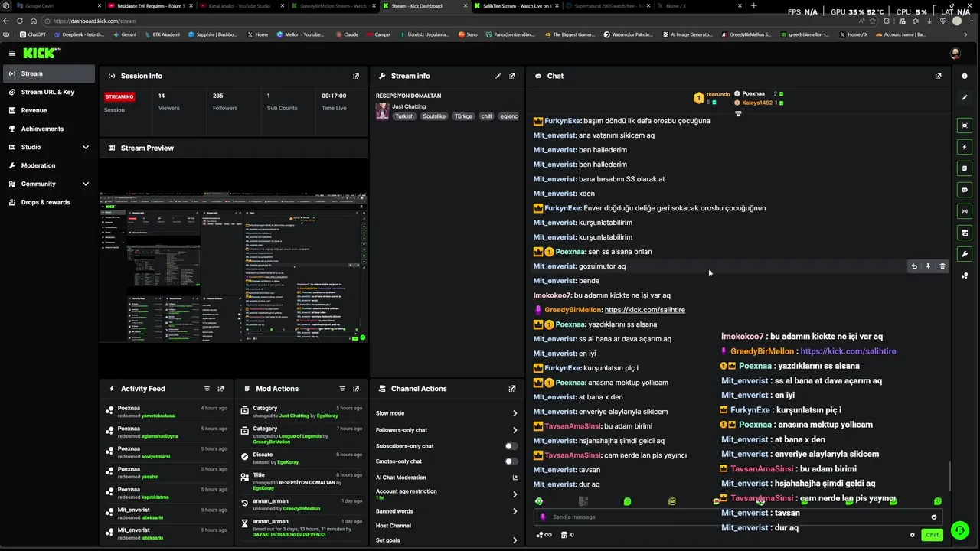Open Drops & rewards page
Screen dimensions: 980x551
(x=50, y=202)
